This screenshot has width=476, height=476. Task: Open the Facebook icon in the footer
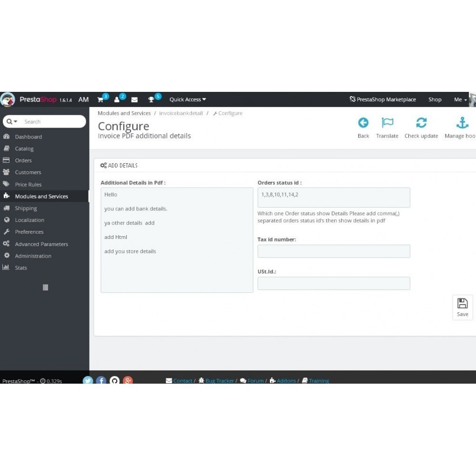point(101,380)
